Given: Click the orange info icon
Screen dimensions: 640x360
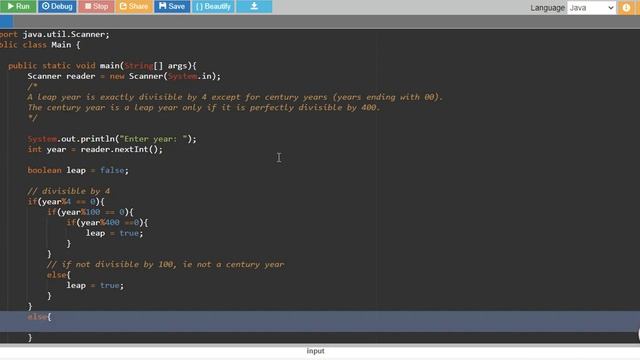Looking at the screenshot, I should pos(626,7).
